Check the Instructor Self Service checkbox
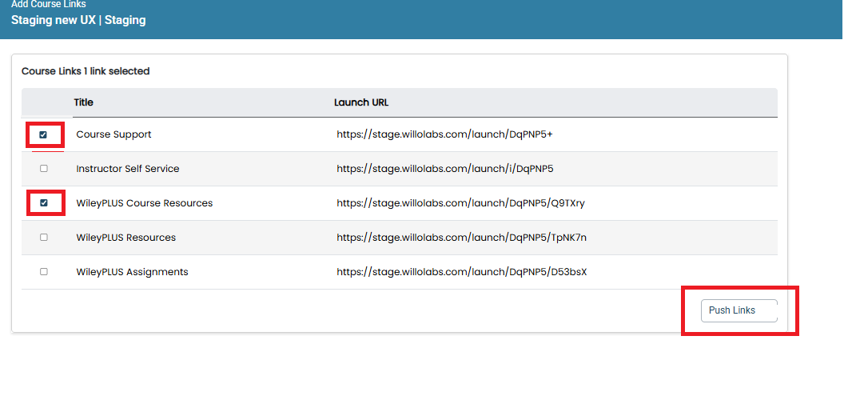The width and height of the screenshot is (868, 404). tap(44, 169)
